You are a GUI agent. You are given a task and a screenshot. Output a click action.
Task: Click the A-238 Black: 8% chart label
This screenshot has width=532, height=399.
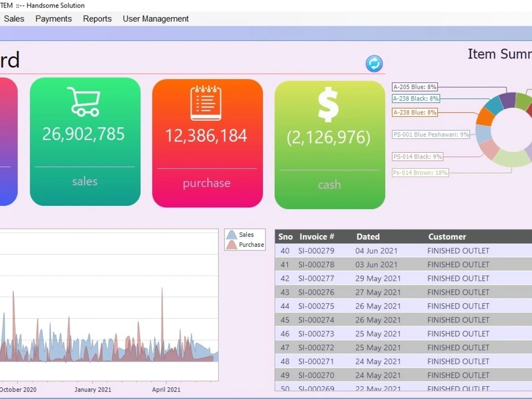[416, 99]
